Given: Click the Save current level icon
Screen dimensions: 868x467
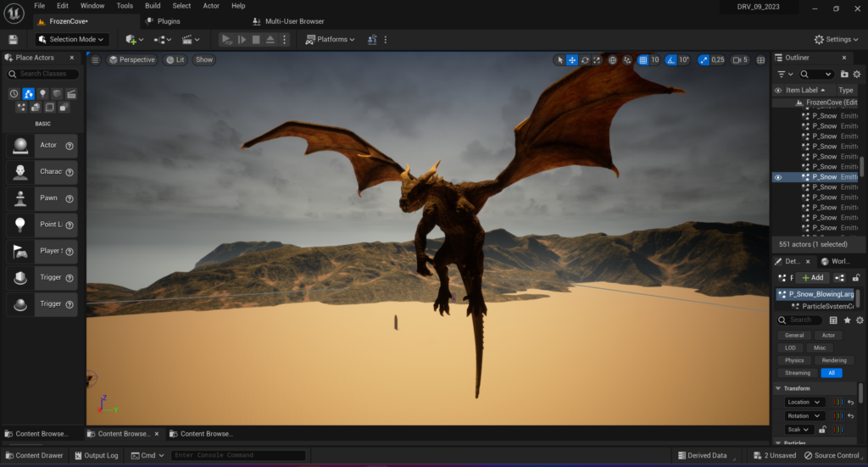Looking at the screenshot, I should pyautogui.click(x=13, y=39).
